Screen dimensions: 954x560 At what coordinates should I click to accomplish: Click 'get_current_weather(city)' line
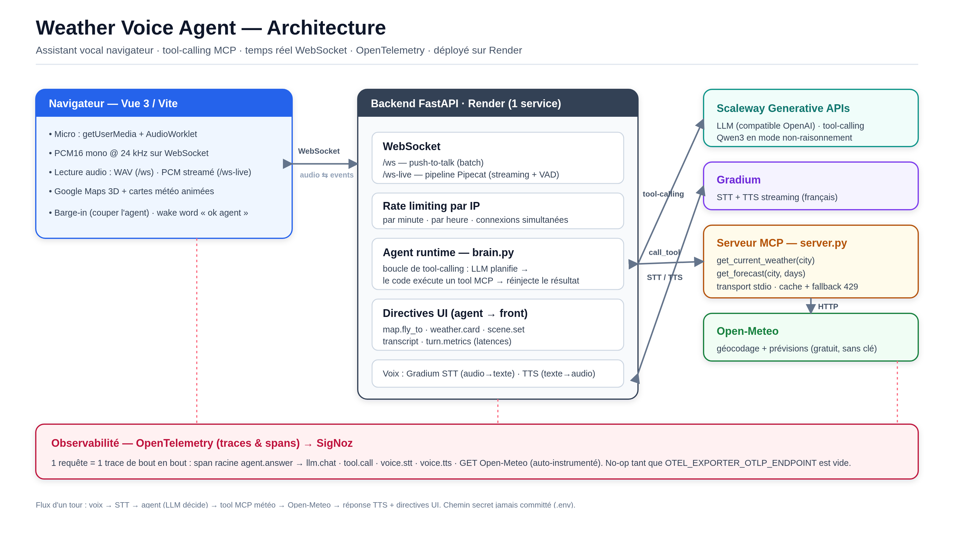(765, 260)
